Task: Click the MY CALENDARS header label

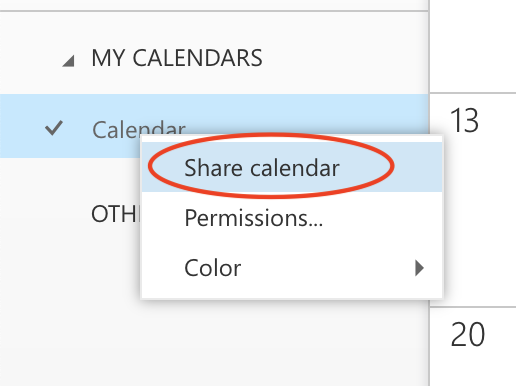Action: pos(177,58)
